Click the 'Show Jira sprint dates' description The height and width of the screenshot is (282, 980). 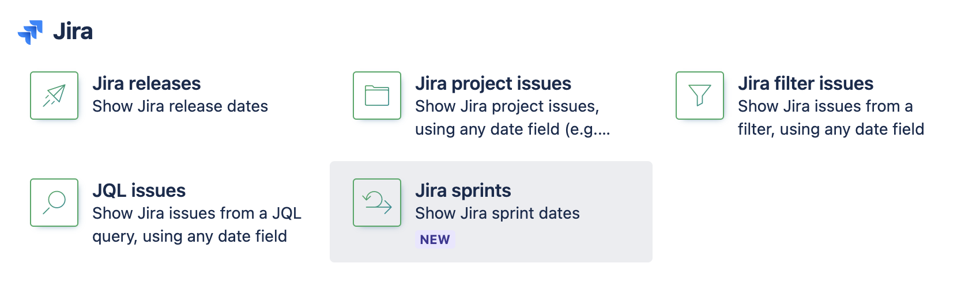[497, 214]
